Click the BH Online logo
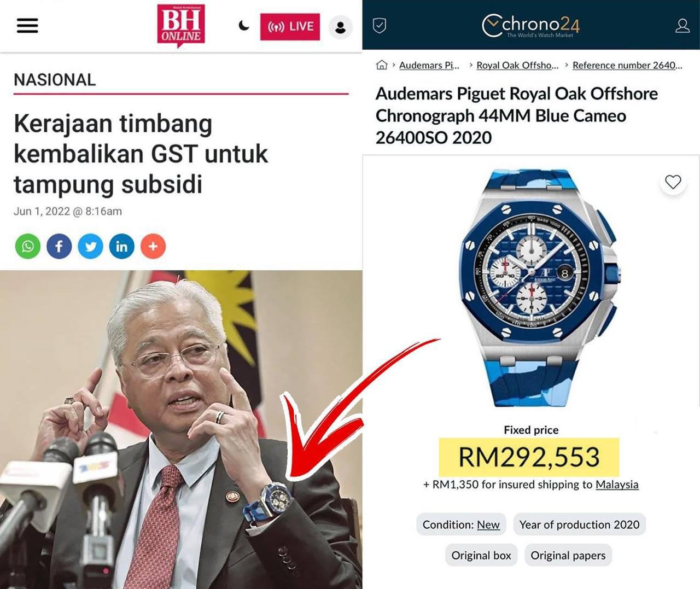Viewport: 700px width, 589px height. (x=180, y=25)
